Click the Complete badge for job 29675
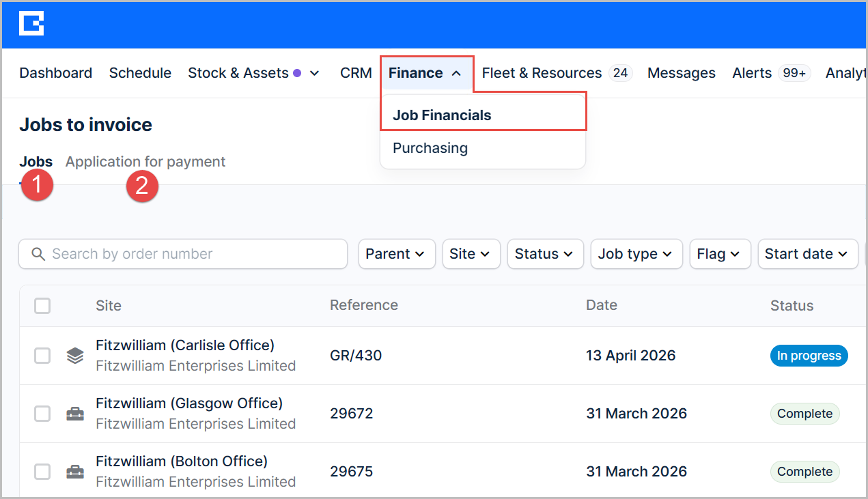868x499 pixels. click(805, 472)
